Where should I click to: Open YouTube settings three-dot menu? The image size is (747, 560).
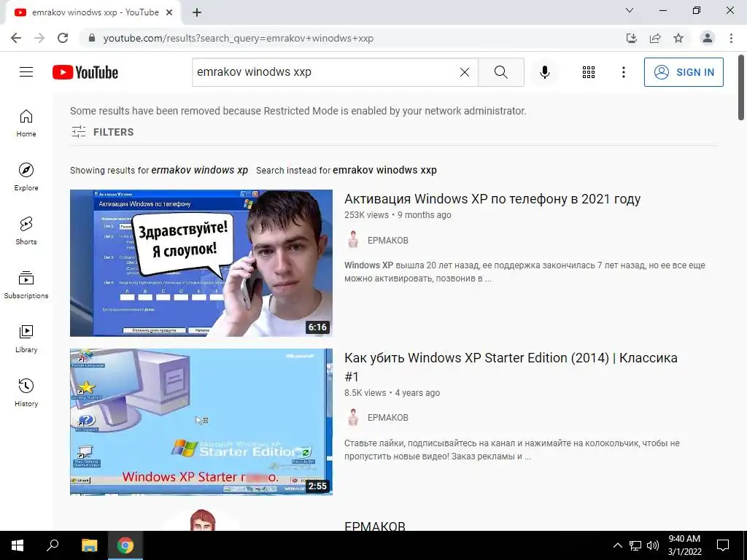pyautogui.click(x=623, y=72)
